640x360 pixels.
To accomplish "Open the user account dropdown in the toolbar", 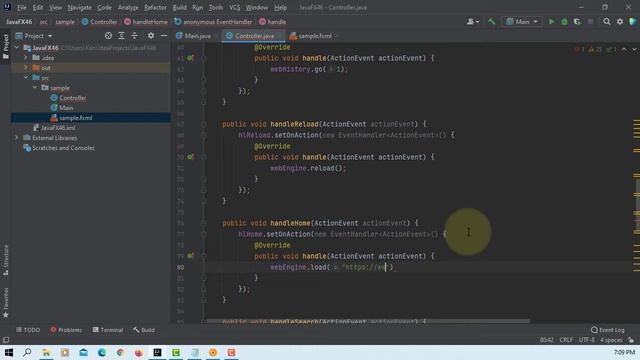I will 473,22.
